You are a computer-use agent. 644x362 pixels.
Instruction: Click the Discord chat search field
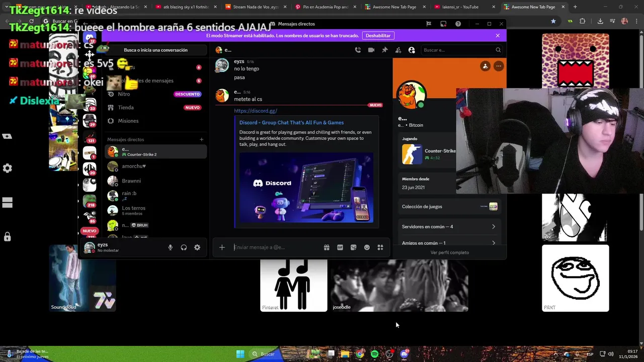(x=462, y=50)
